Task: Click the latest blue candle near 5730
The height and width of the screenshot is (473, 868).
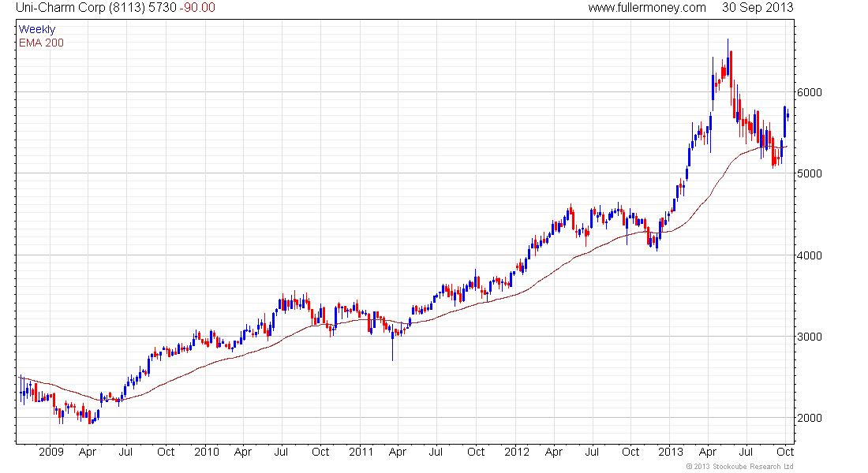Action: point(788,114)
